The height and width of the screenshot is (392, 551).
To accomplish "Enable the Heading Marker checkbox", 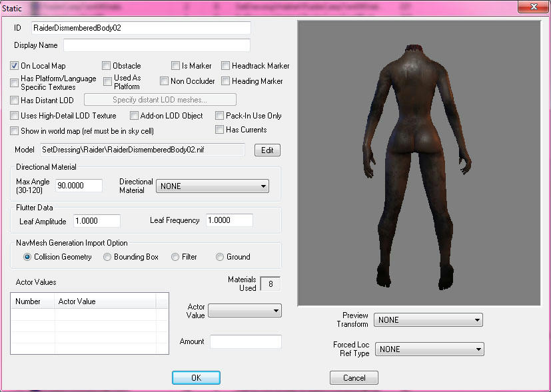I will click(226, 81).
